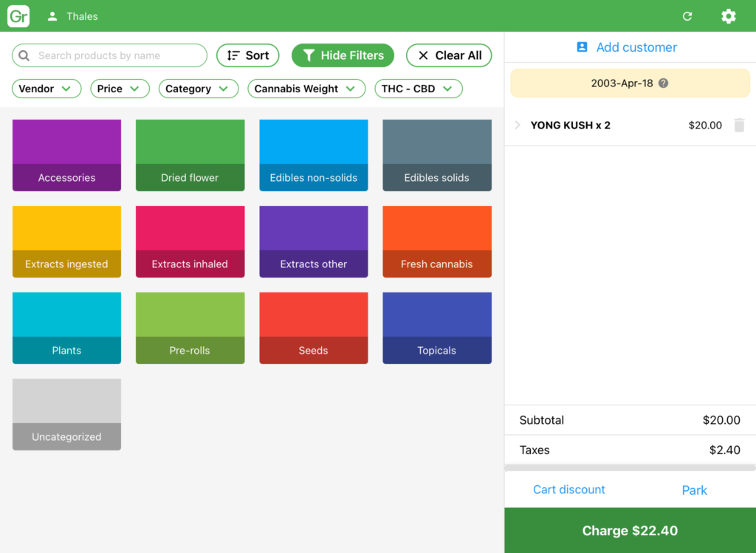Toggle the Hide Filters button
Viewport: 756px width, 553px height.
[343, 55]
